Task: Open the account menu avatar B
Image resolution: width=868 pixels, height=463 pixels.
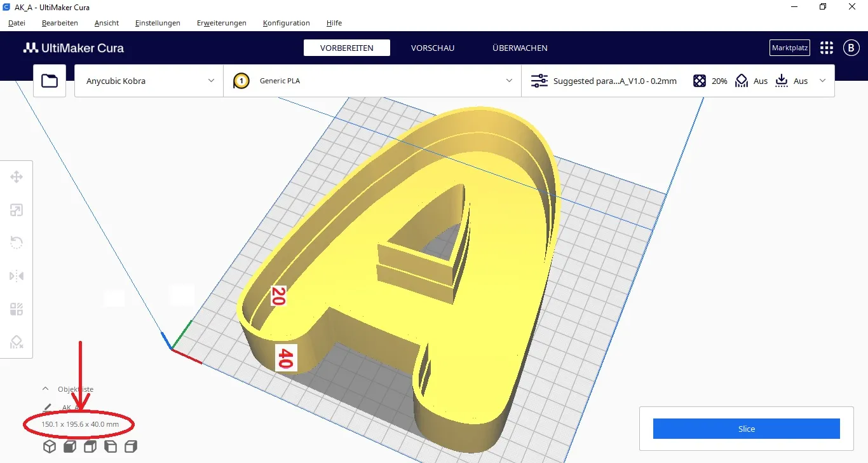Action: coord(851,48)
